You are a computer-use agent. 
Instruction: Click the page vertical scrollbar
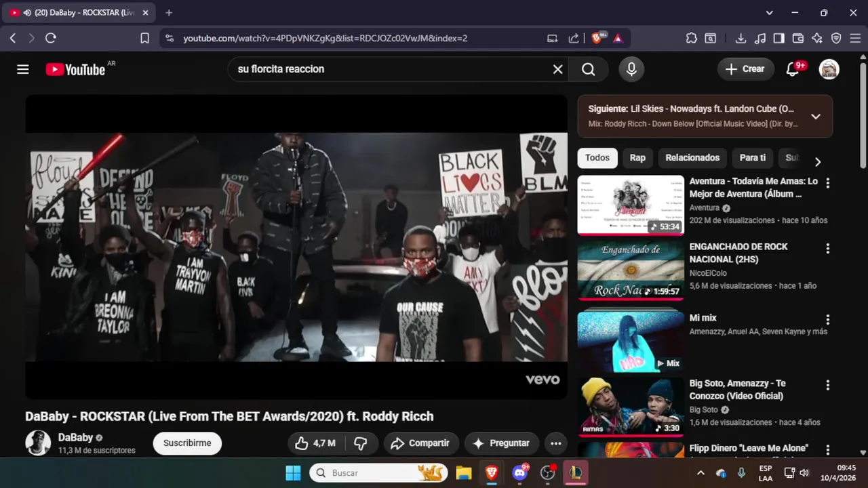tap(863, 115)
